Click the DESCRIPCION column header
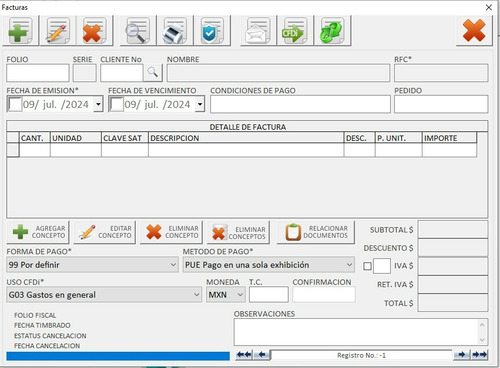The image size is (500, 368). (x=246, y=138)
